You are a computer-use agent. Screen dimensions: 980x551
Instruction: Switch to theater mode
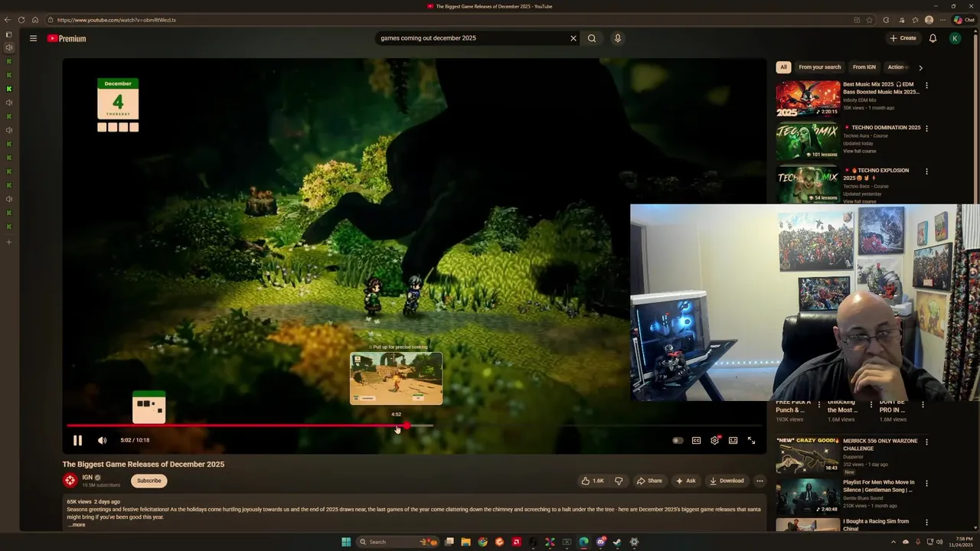pos(733,440)
